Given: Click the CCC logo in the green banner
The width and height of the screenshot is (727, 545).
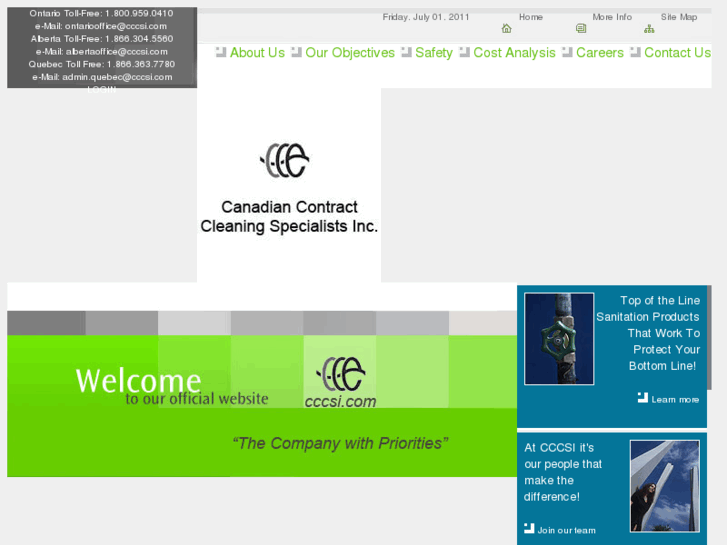Looking at the screenshot, I should (x=341, y=374).
